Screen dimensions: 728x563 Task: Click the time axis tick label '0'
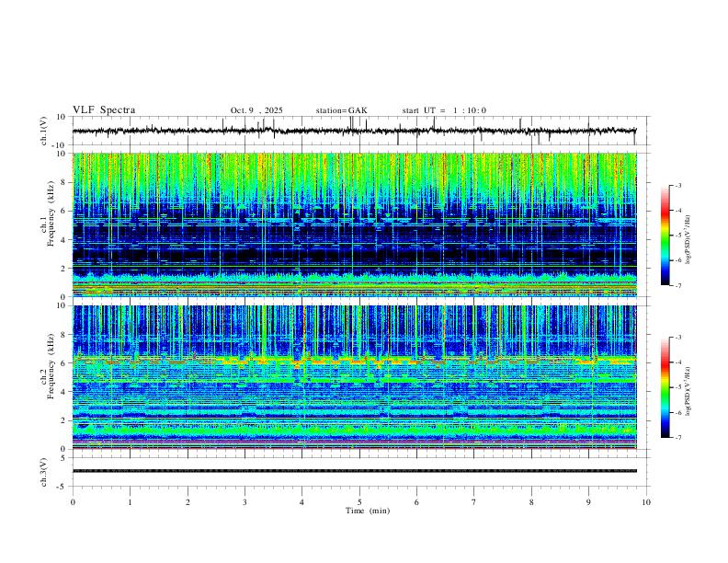(x=73, y=502)
